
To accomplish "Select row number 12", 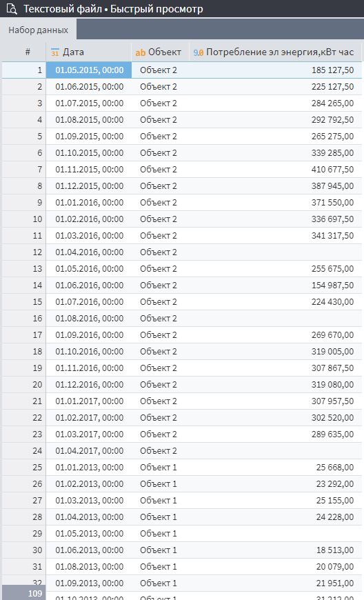I will click(x=24, y=252).
